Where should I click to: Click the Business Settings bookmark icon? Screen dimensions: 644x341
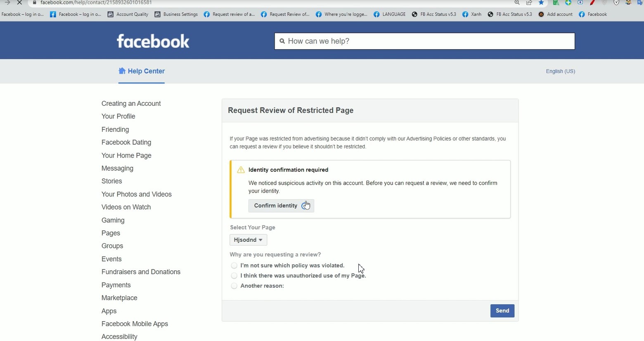157,14
